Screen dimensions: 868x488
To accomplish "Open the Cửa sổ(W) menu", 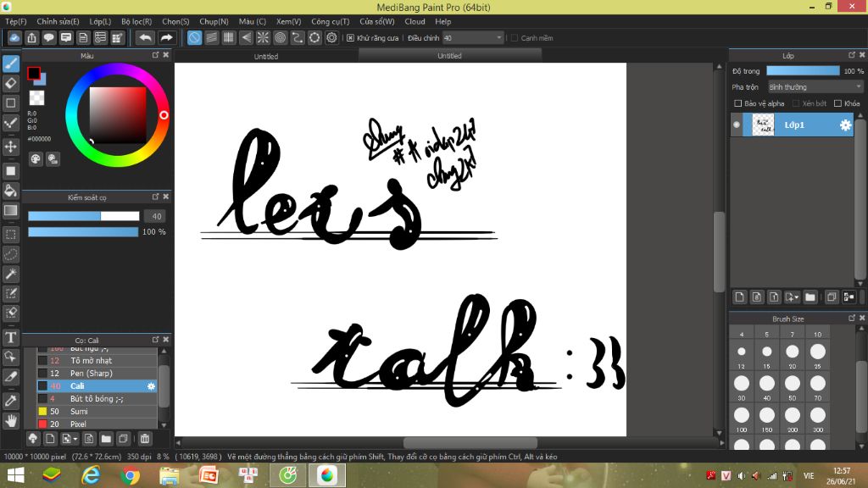I will pos(377,21).
